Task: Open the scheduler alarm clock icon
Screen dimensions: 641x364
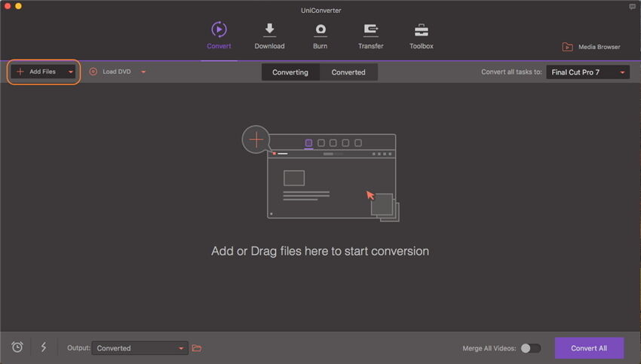Action: coord(17,347)
